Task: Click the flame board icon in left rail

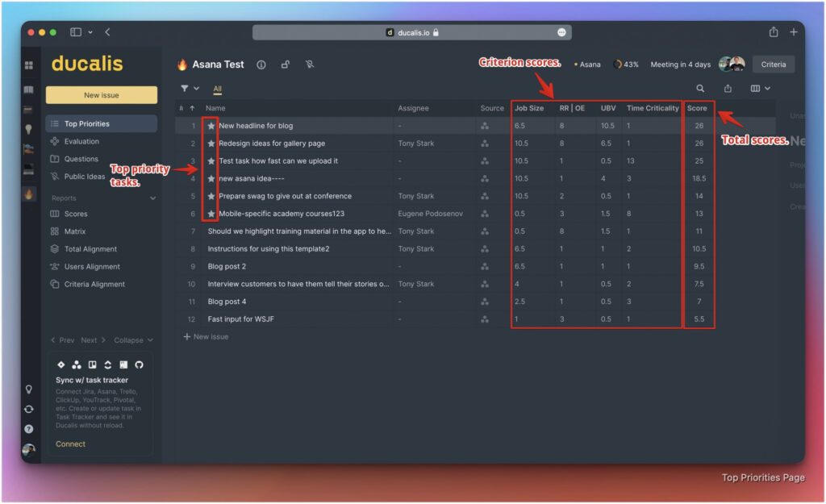Action: [x=29, y=194]
